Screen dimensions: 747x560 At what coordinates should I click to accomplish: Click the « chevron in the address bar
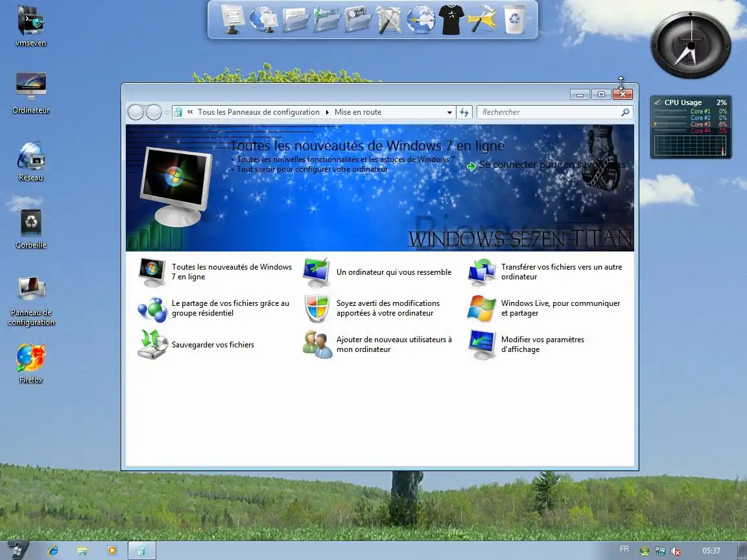point(190,112)
